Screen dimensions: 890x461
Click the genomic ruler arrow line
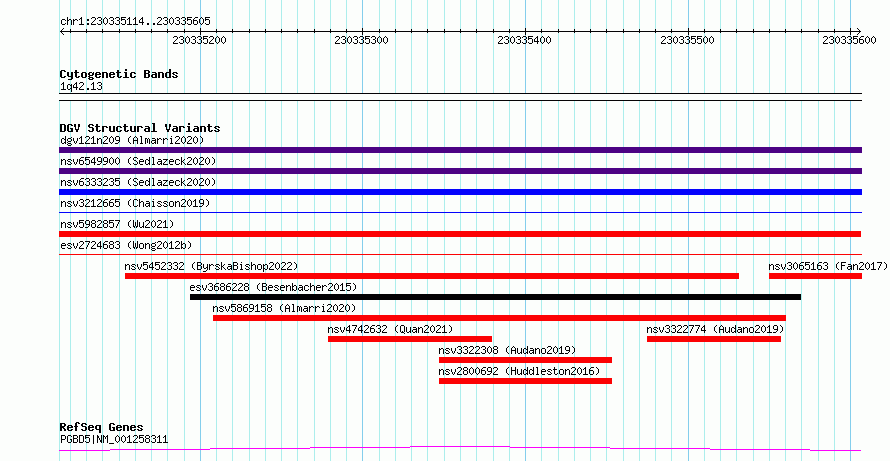click(x=460, y=31)
